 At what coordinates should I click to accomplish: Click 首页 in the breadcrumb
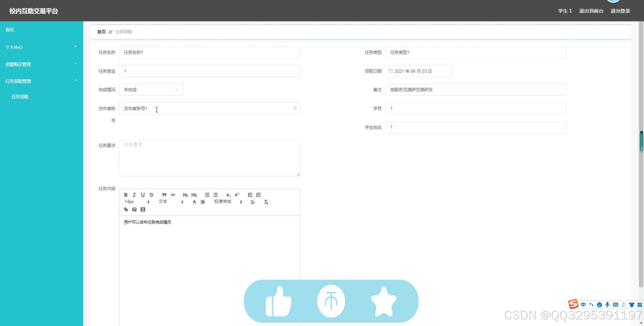tap(101, 32)
